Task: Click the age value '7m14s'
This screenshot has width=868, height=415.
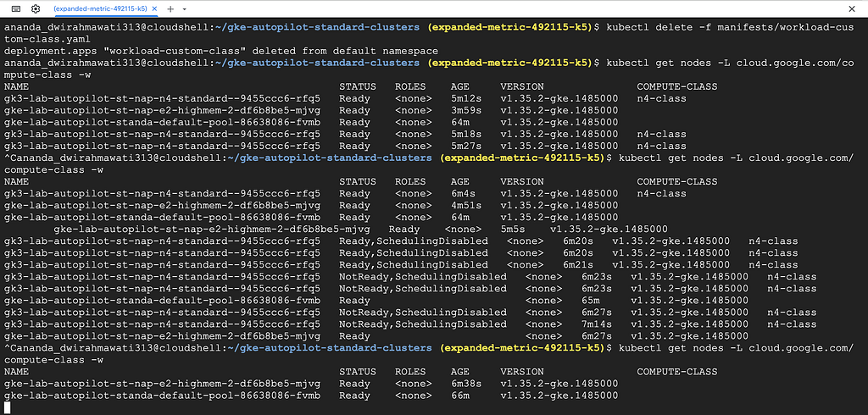Action: (597, 324)
